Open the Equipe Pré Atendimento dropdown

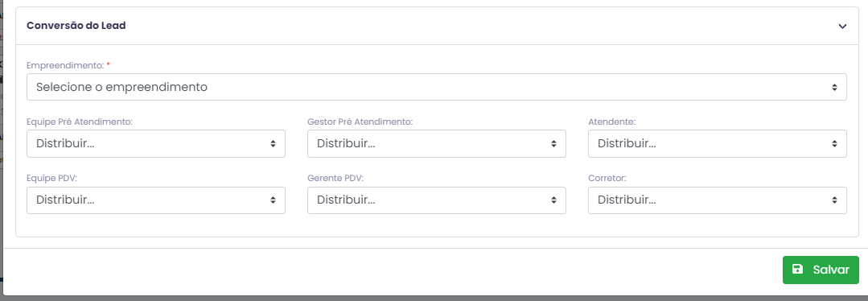pyautogui.click(x=155, y=143)
